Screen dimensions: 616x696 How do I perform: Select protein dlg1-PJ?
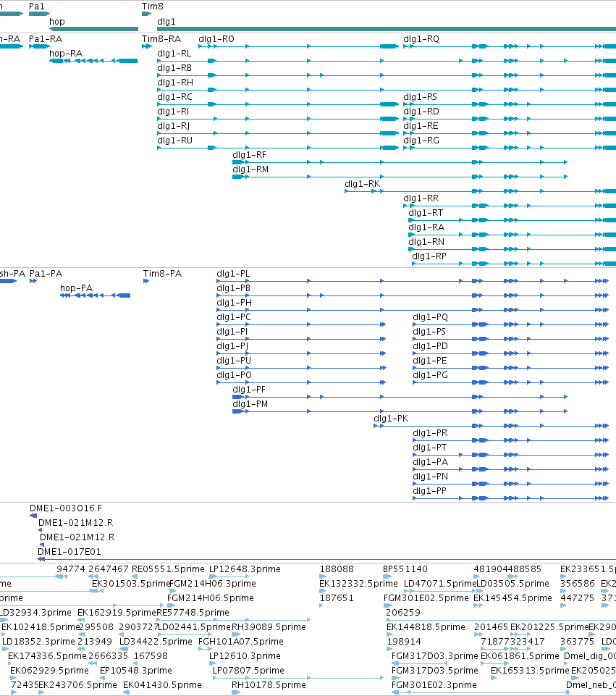tap(301, 353)
